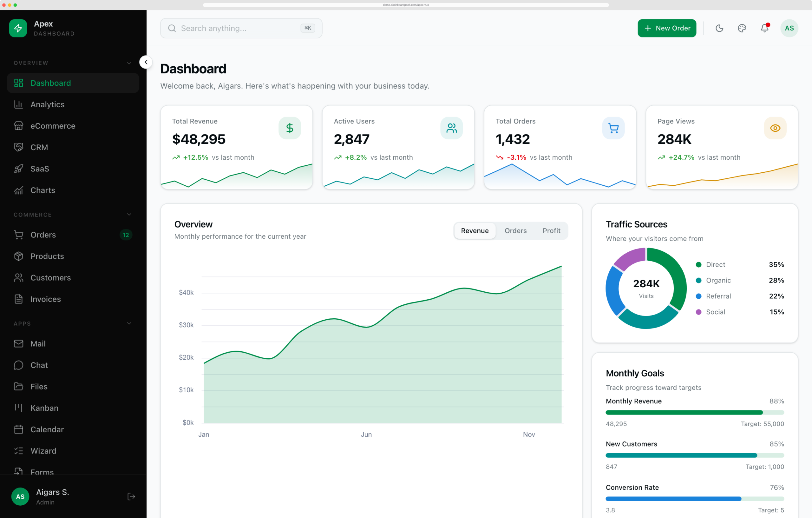Focus the Search anything field
This screenshot has height=518, width=812.
pyautogui.click(x=241, y=28)
